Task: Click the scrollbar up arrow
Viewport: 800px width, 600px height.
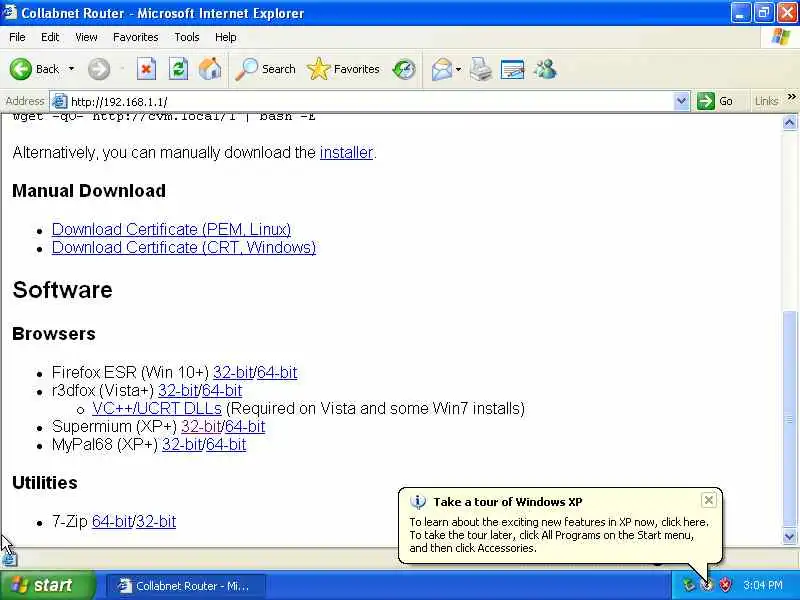Action: point(789,122)
